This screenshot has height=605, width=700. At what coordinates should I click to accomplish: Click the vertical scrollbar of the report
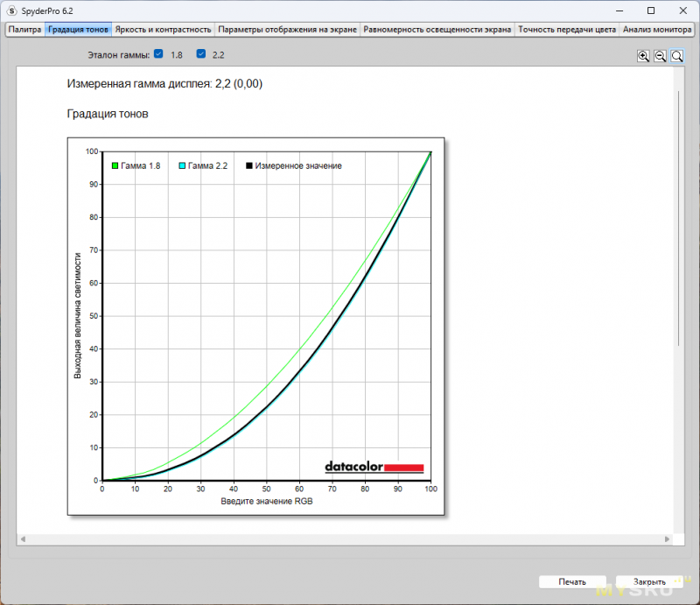tap(680, 219)
